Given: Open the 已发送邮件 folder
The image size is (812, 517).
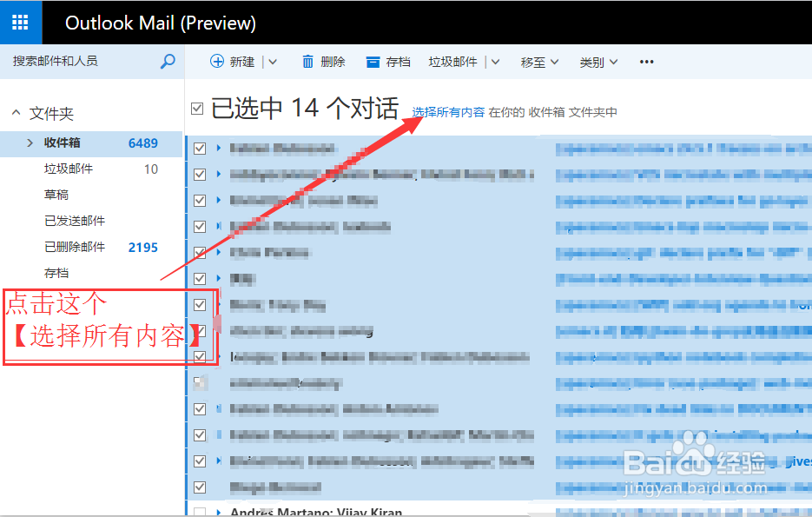Looking at the screenshot, I should [x=75, y=221].
